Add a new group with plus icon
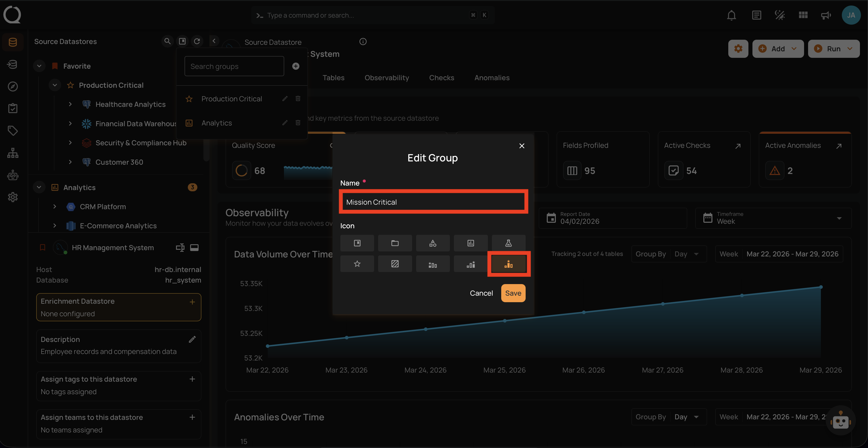Viewport: 868px width, 448px height. (x=296, y=66)
